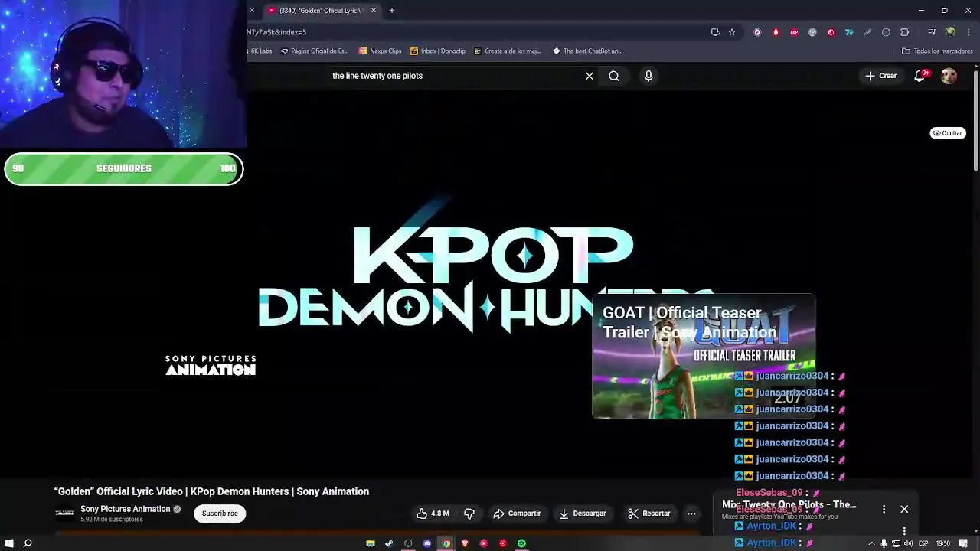980x551 pixels.
Task: Bookmark this page with the star
Action: click(x=732, y=32)
